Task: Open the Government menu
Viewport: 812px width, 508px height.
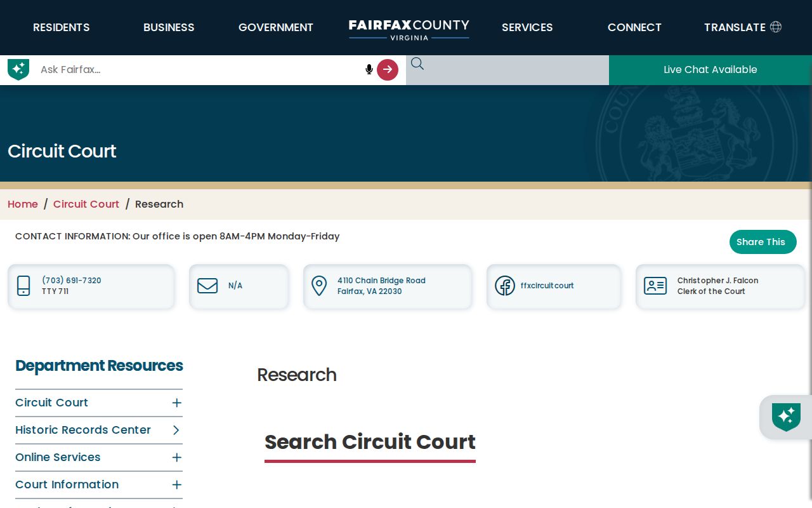Action: tap(276, 27)
